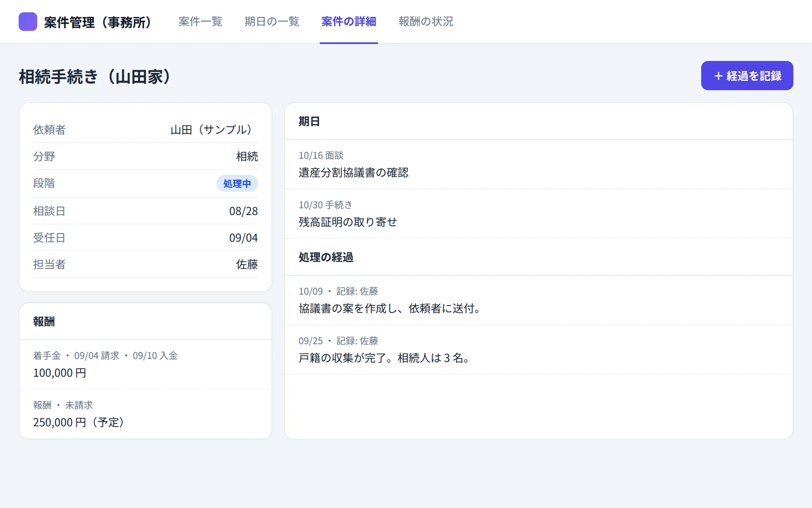Go to 報酬の状況 tab
The image size is (812, 508).
426,22
